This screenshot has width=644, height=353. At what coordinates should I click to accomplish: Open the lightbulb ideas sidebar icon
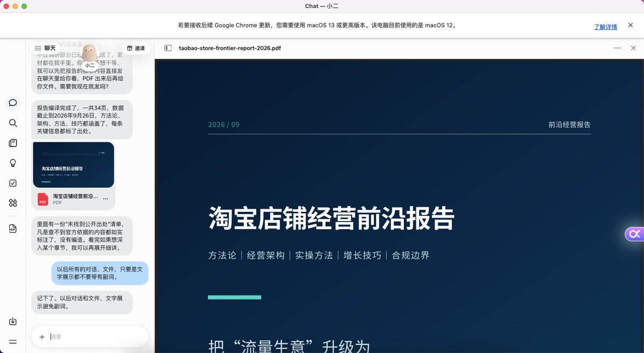(x=13, y=163)
